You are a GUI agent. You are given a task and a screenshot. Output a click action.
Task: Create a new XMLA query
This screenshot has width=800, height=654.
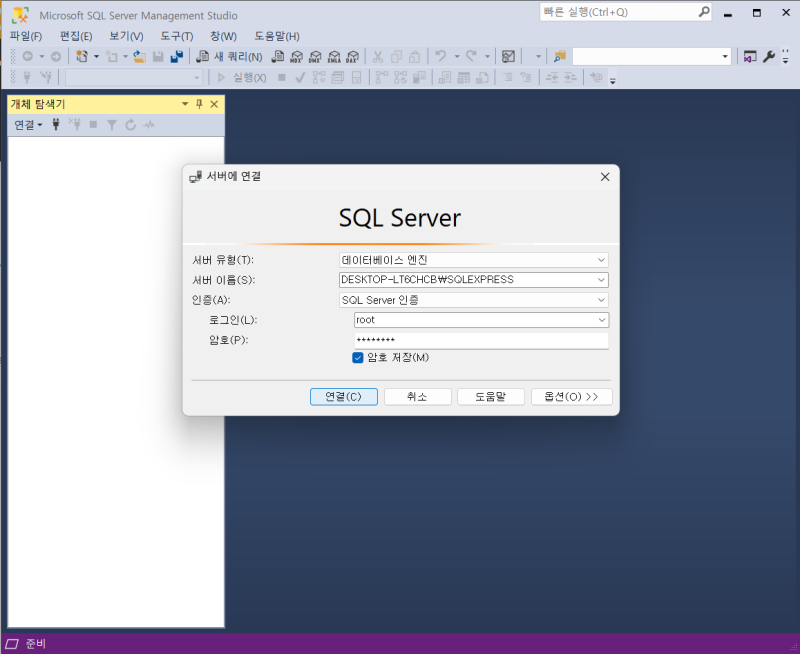[334, 57]
